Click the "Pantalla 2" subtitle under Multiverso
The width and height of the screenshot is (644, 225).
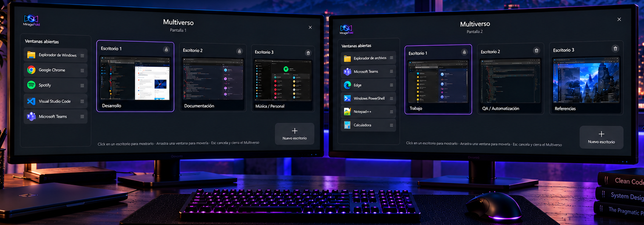point(475,31)
